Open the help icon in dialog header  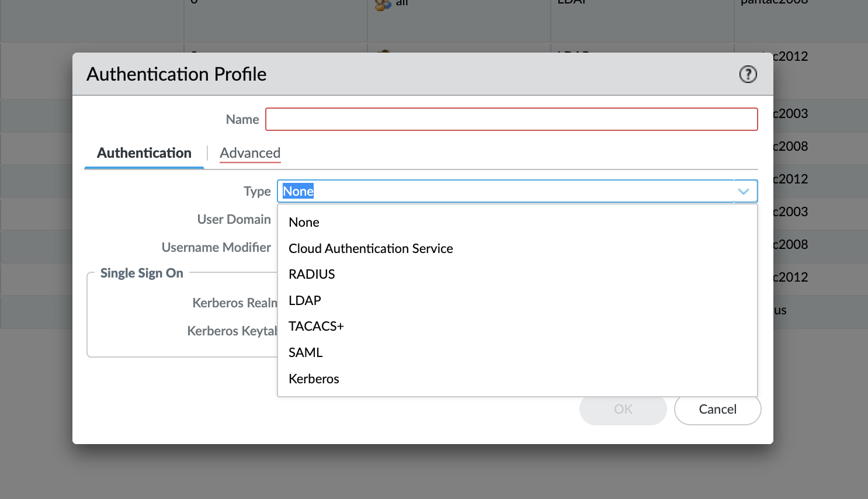click(x=748, y=74)
